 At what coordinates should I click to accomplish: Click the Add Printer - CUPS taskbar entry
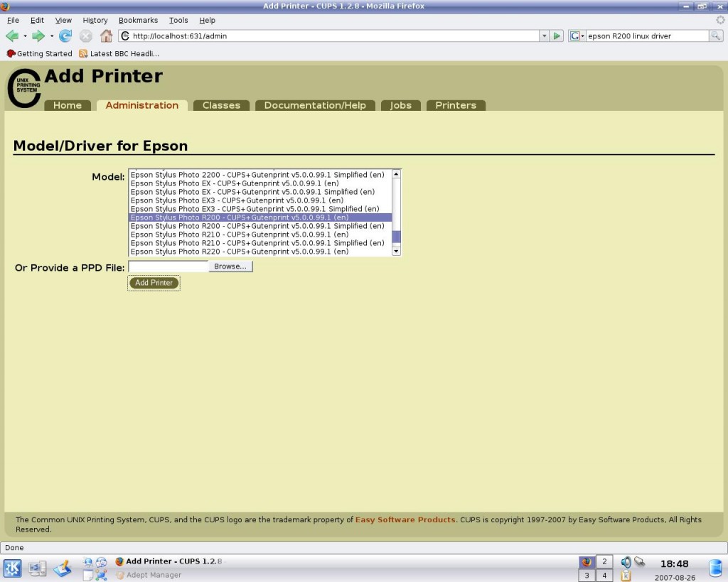169,561
